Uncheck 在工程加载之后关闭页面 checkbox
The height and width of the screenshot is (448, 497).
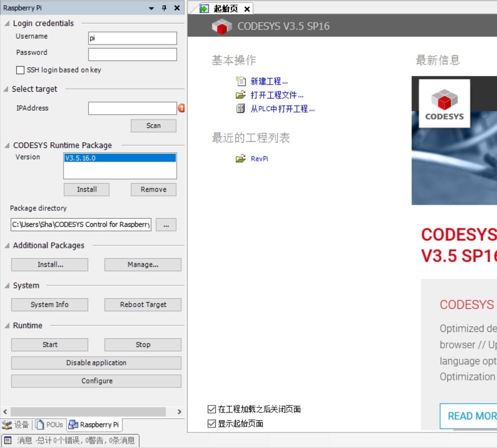[212, 409]
